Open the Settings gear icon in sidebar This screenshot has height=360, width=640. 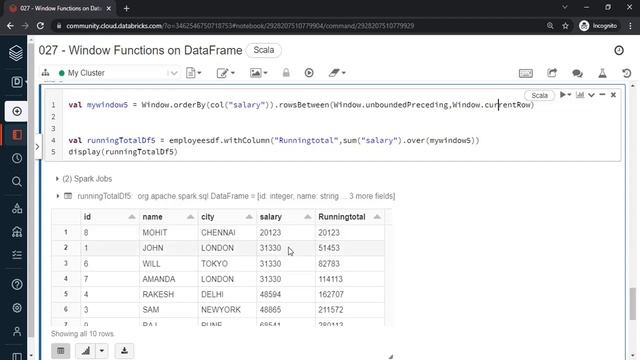[17, 308]
